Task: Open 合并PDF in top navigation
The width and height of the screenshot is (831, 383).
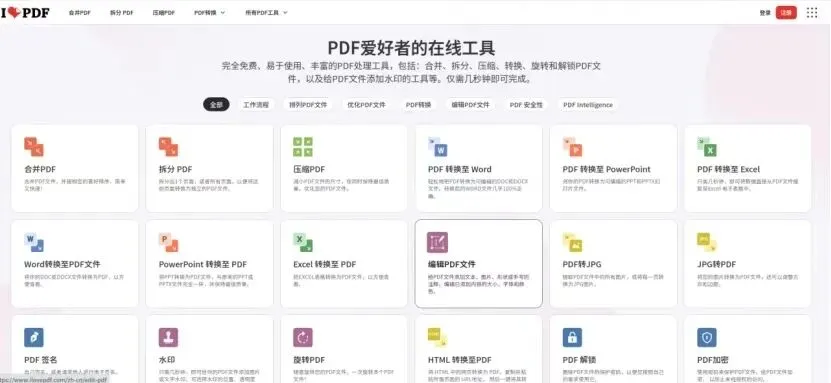Action: 79,13
